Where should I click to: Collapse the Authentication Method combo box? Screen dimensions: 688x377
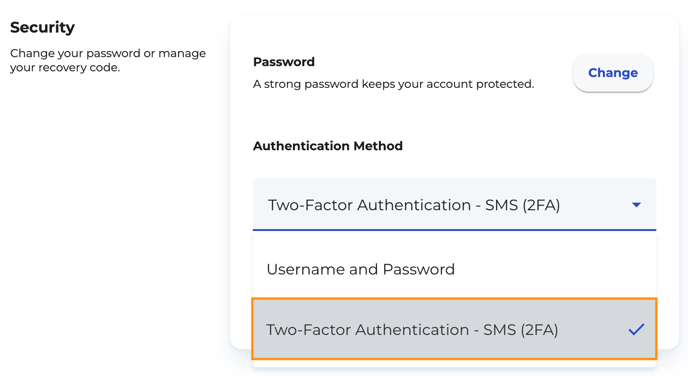point(455,204)
